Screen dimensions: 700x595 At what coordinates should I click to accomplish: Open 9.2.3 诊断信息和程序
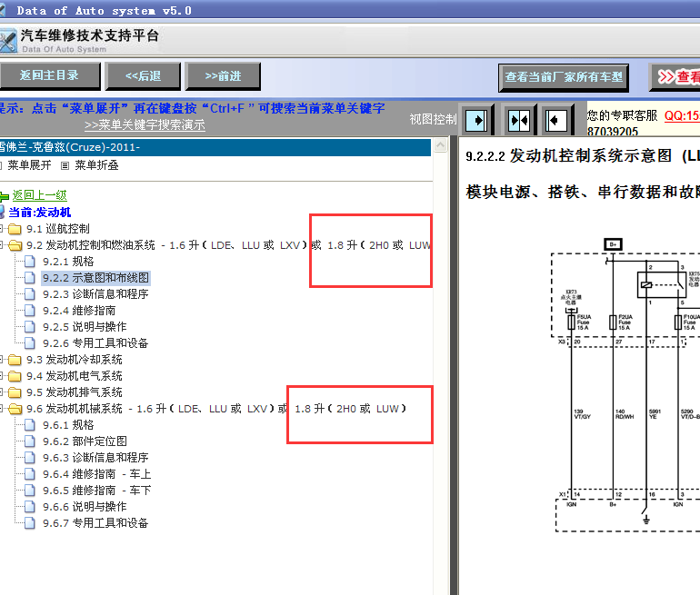(x=95, y=294)
